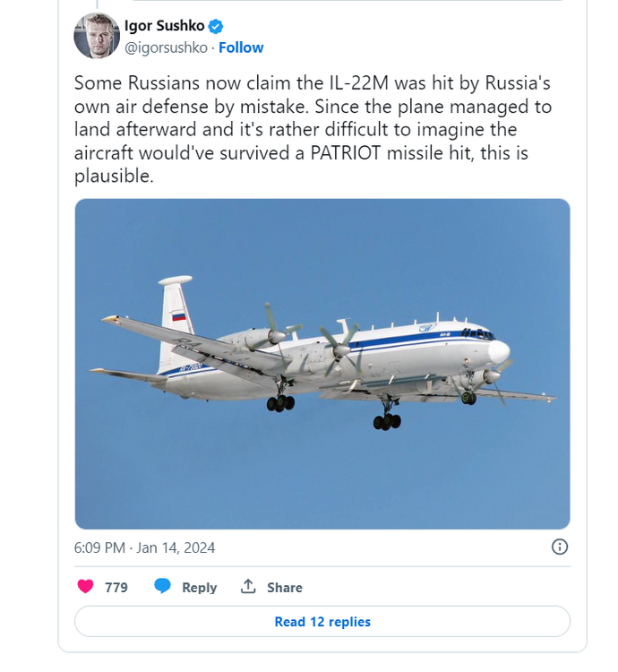Follow the @igorsushko account
The height and width of the screenshot is (672, 618).
[x=242, y=47]
